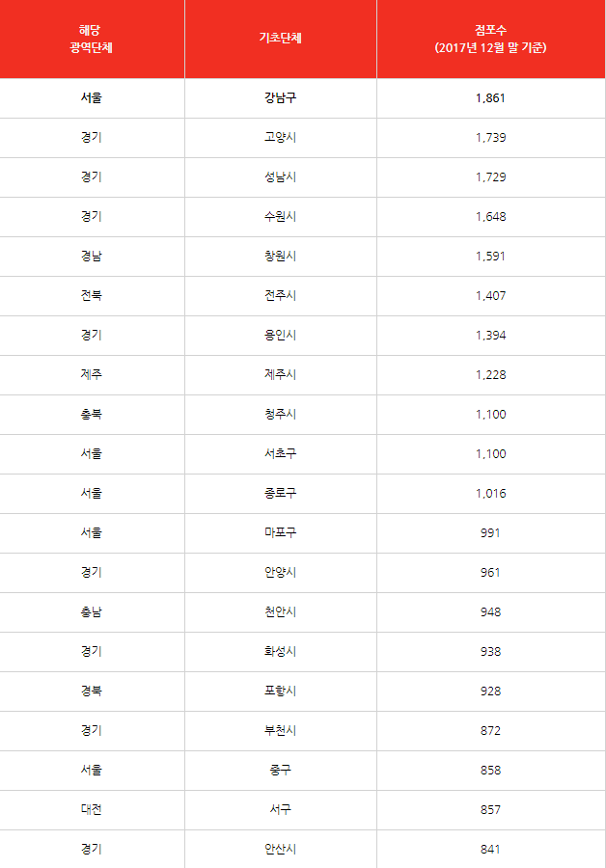Select the 서초구 cell
Screen dimensions: 606x868
pyautogui.click(x=280, y=454)
